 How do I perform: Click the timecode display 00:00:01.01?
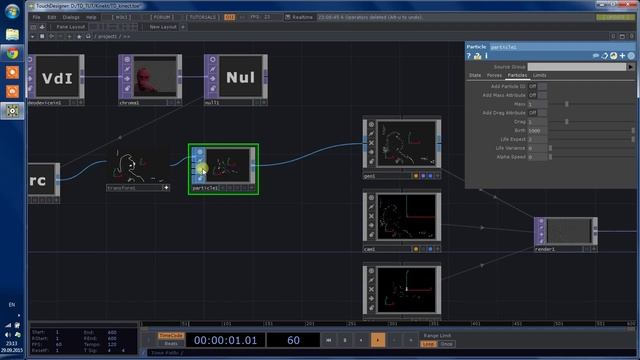tap(225, 340)
